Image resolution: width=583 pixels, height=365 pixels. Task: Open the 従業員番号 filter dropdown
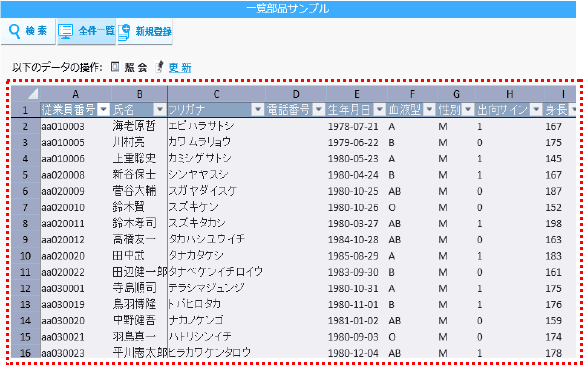(x=104, y=110)
